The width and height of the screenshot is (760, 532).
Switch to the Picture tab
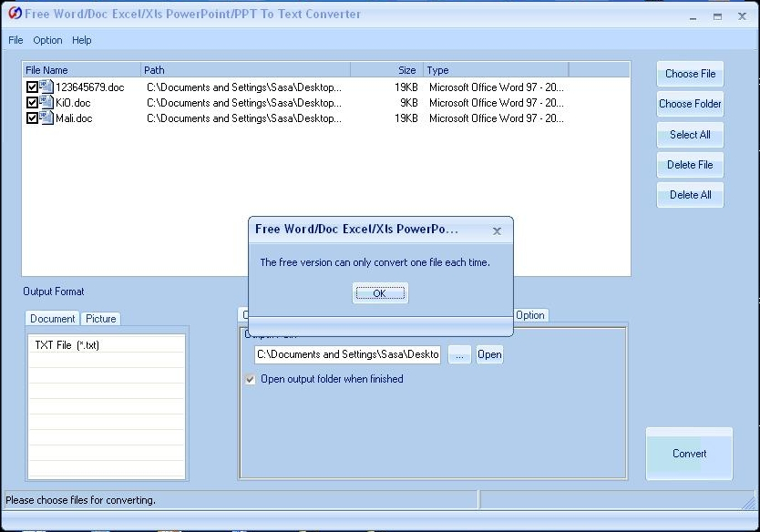(101, 318)
